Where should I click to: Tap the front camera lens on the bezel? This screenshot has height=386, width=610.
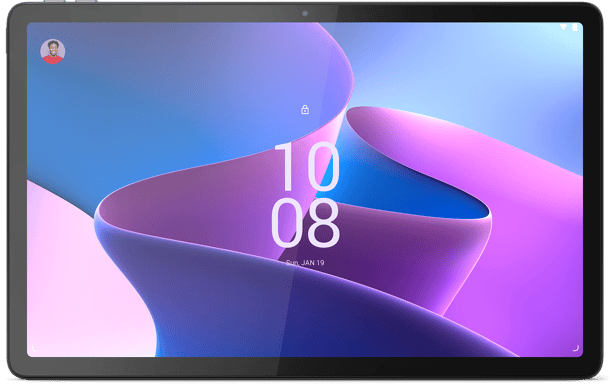305,14
